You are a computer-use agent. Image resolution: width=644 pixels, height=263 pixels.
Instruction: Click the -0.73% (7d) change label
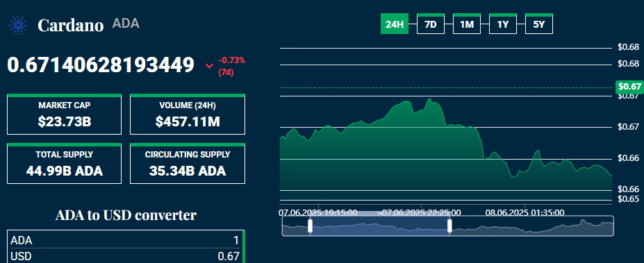pos(231,66)
